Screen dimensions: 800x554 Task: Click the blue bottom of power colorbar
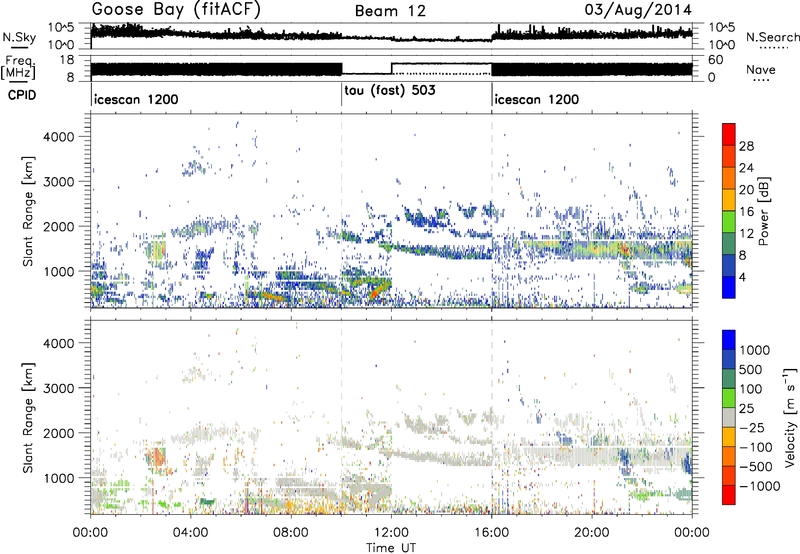(x=729, y=287)
